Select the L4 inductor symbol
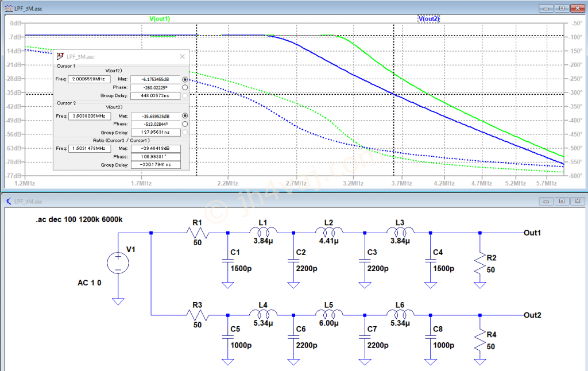Screen dimensions: 588x371 tap(263, 314)
